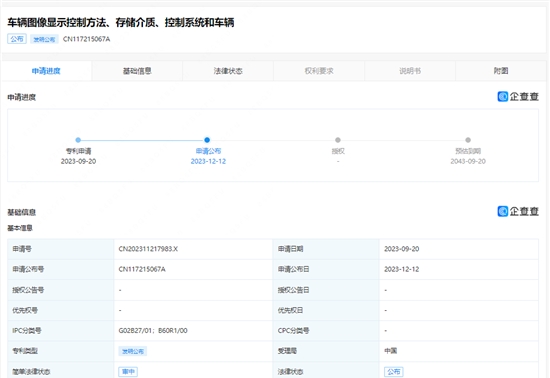Viewport: 550px width, 378px height.
Task: Select the 权利要求 tab
Action: [x=319, y=71]
